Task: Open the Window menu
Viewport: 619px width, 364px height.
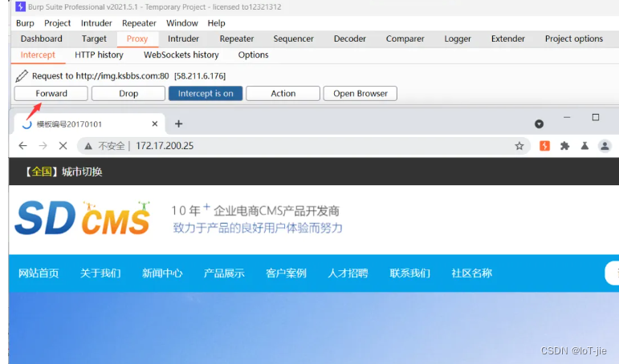Action: coord(182,23)
